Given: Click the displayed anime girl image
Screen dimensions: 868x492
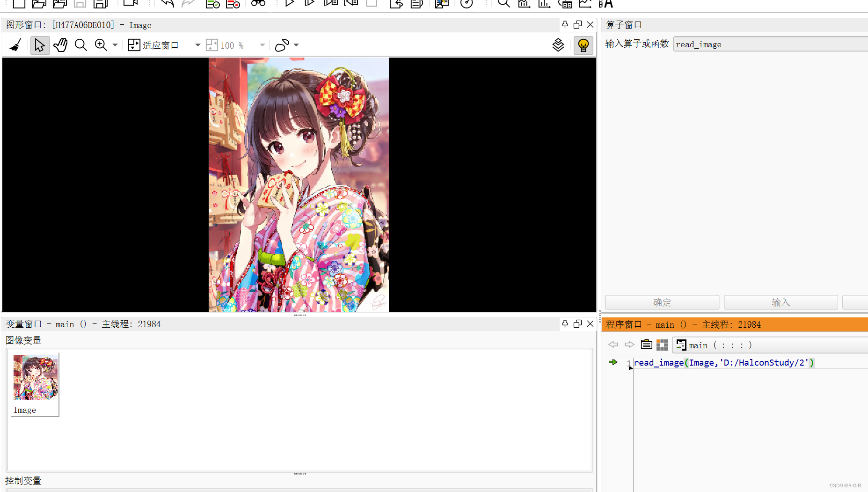Looking at the screenshot, I should [x=299, y=184].
